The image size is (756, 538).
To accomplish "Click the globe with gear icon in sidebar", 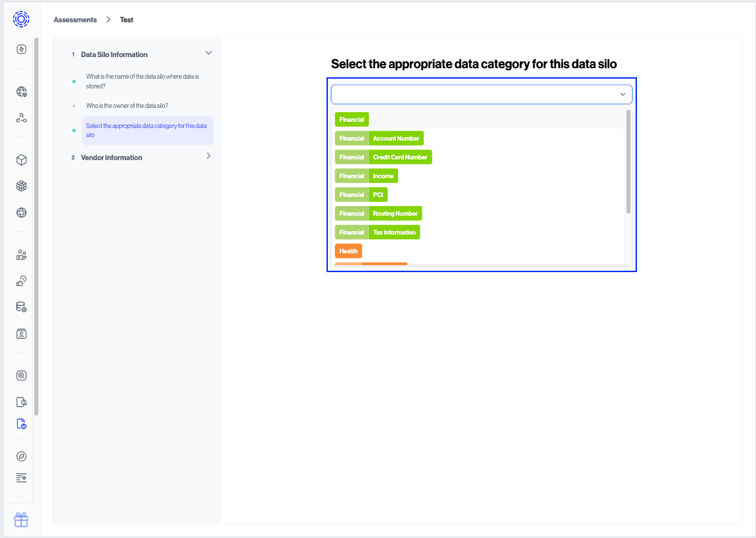I will pyautogui.click(x=21, y=91).
